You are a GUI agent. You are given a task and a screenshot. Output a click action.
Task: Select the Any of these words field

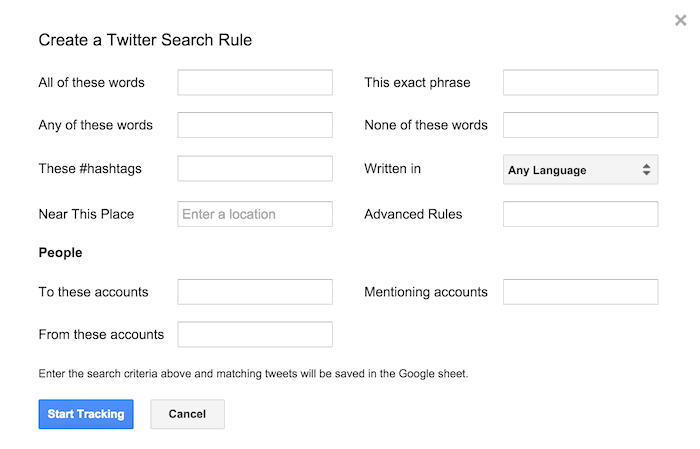255,125
